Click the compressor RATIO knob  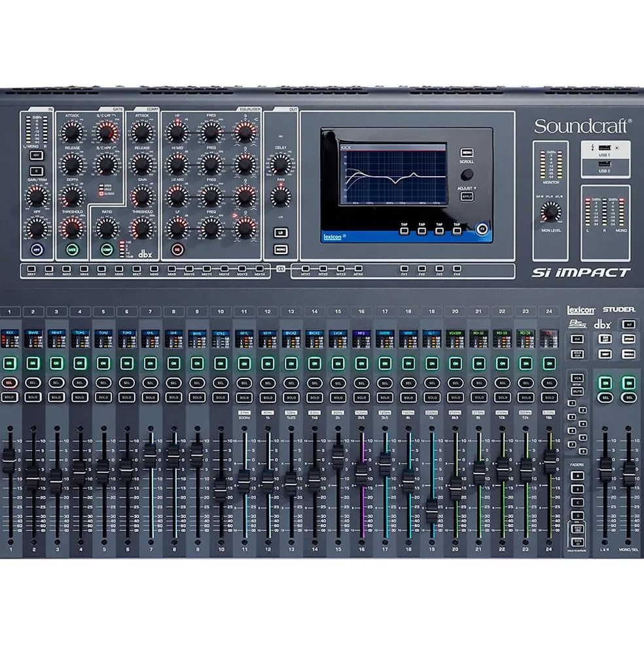pyautogui.click(x=107, y=229)
